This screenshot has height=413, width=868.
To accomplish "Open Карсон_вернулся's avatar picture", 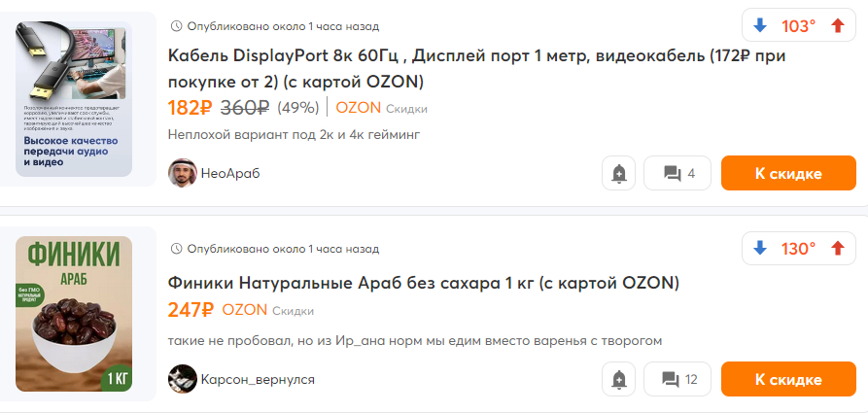I will (x=182, y=379).
